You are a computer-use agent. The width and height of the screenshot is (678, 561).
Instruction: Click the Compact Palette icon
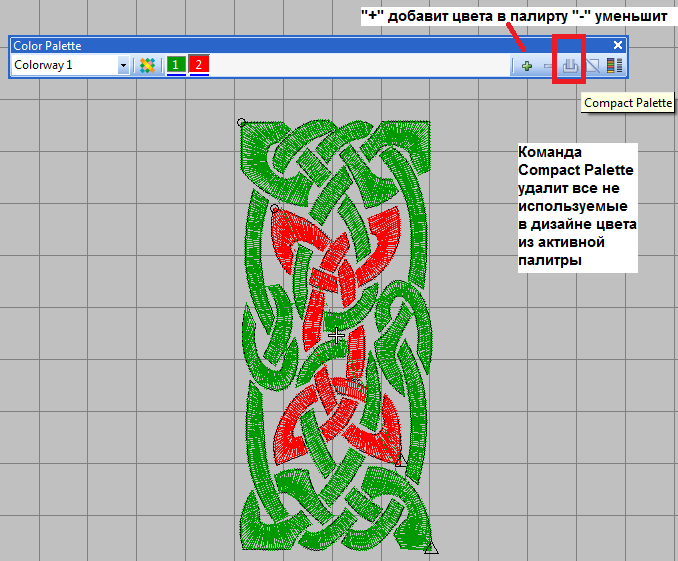coord(570,66)
